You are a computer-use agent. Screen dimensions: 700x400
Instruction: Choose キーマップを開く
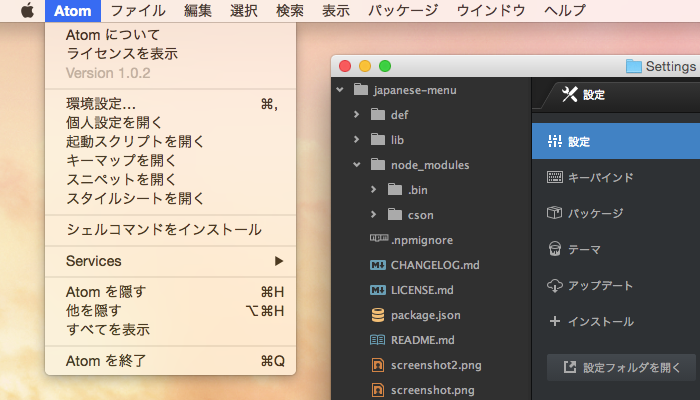pos(171,160)
